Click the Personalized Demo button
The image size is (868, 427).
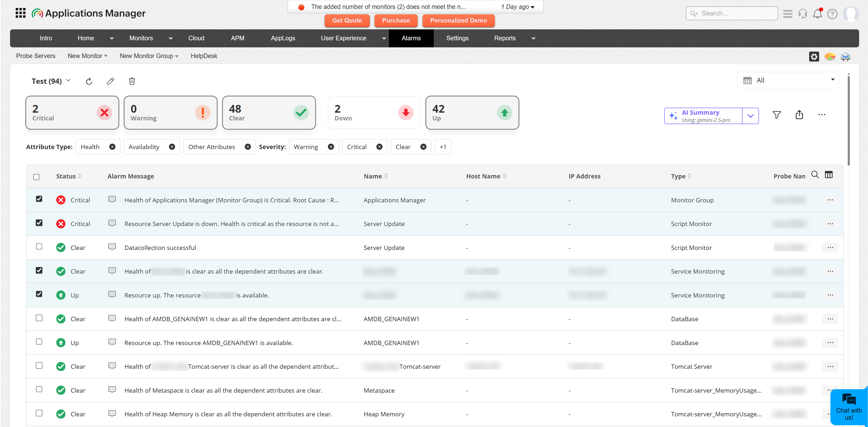coord(458,20)
